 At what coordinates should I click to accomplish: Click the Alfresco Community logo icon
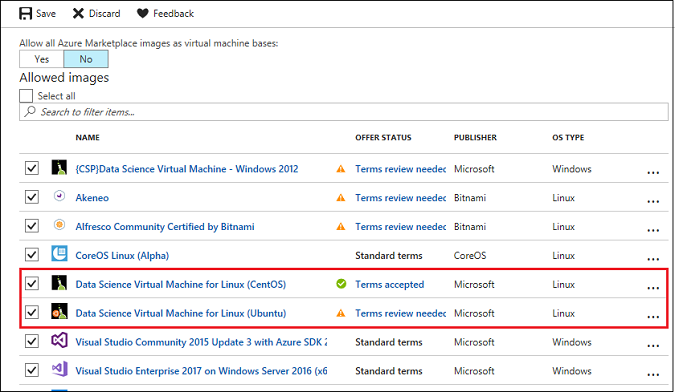pyautogui.click(x=59, y=225)
